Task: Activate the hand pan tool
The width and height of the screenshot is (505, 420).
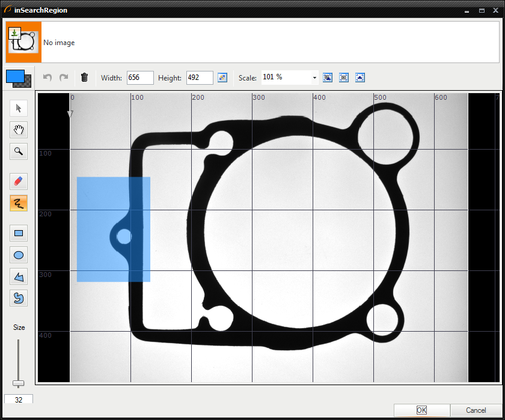Action: 19,130
